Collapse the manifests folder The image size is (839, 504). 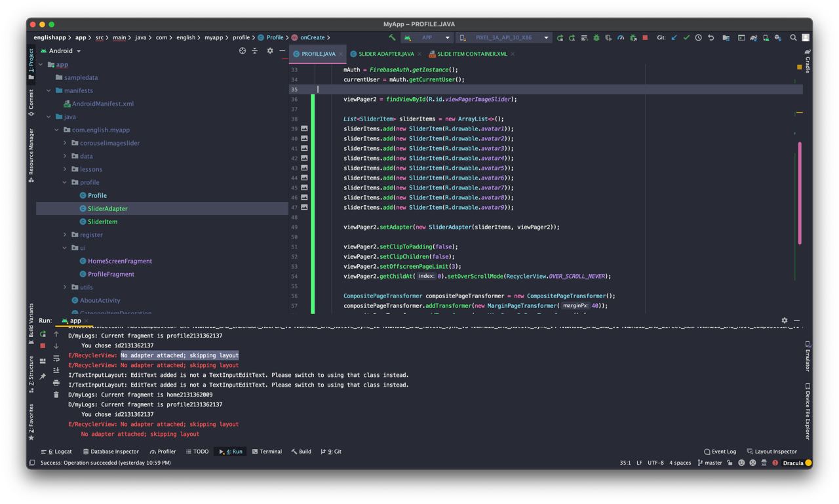pyautogui.click(x=49, y=90)
